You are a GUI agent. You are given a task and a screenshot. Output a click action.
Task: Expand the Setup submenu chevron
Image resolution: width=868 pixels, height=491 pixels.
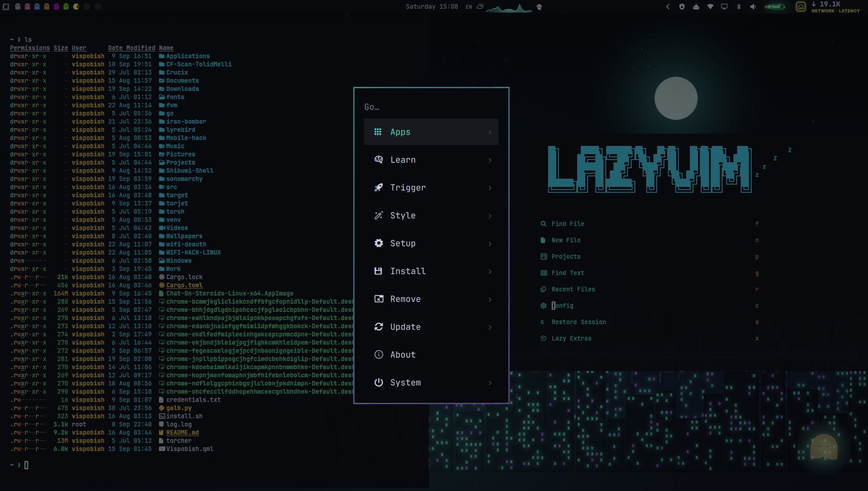coord(490,244)
